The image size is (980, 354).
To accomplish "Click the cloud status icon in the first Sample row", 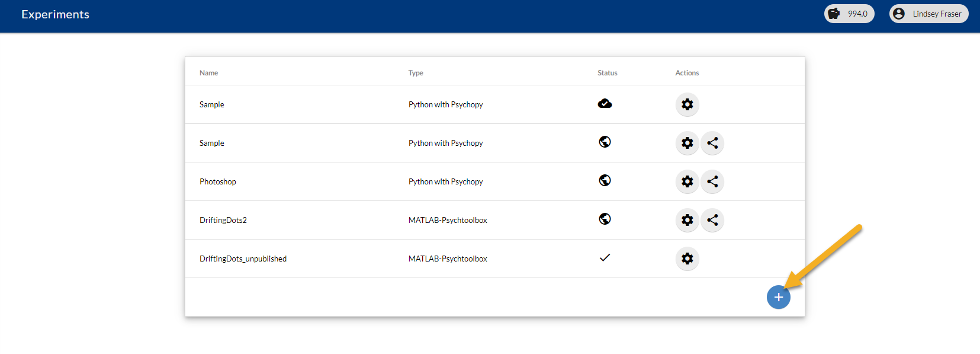I will [605, 104].
